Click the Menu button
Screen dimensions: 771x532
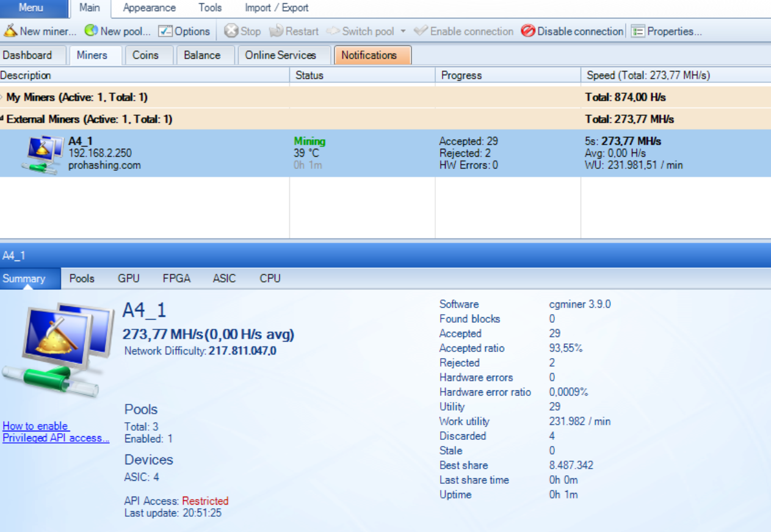coord(31,8)
